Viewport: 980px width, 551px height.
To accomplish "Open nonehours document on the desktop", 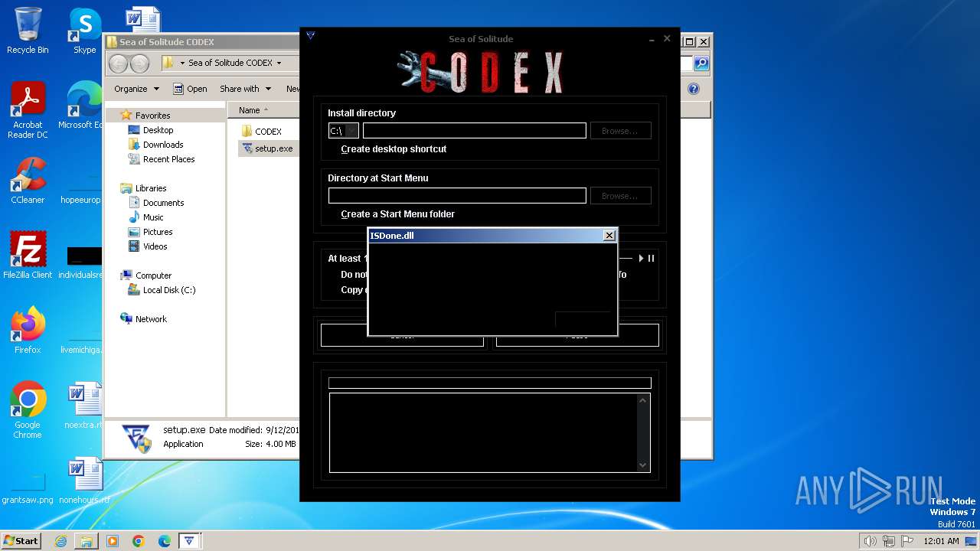I will (x=84, y=481).
